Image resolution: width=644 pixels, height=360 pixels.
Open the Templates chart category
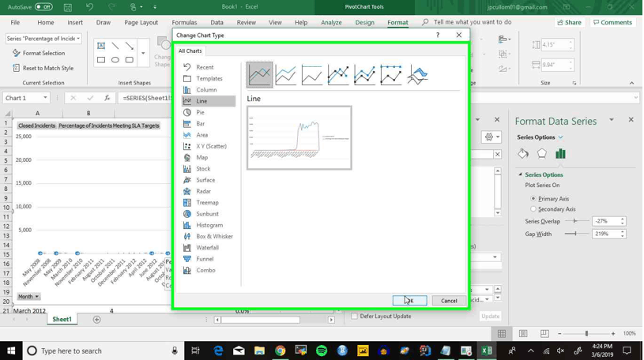(x=209, y=78)
